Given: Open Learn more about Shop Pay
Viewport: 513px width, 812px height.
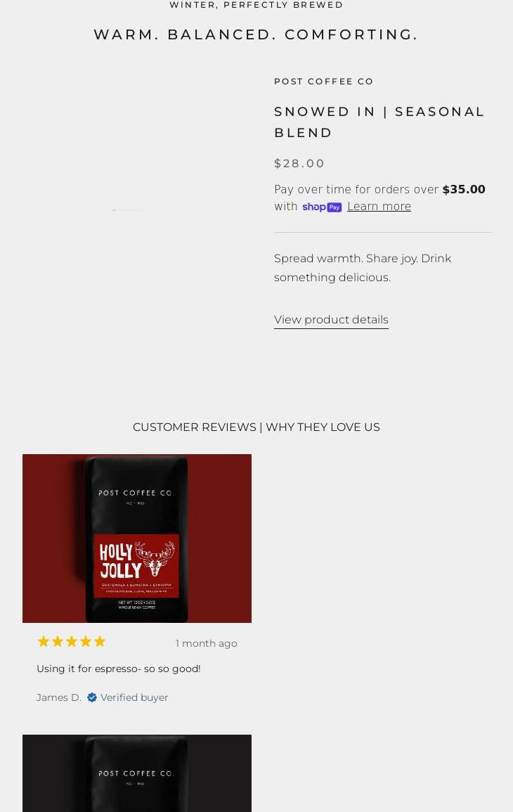Looking at the screenshot, I should pos(379,206).
